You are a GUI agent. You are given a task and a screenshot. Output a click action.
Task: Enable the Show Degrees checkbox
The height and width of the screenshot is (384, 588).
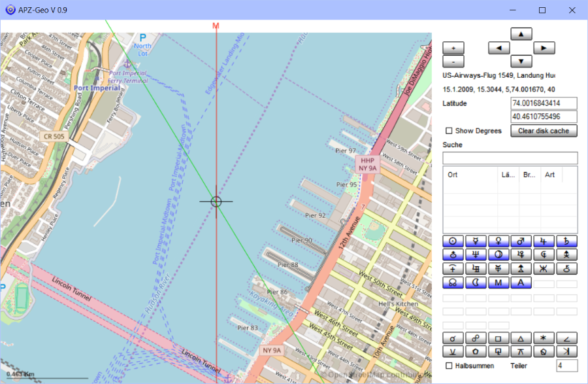coord(449,131)
